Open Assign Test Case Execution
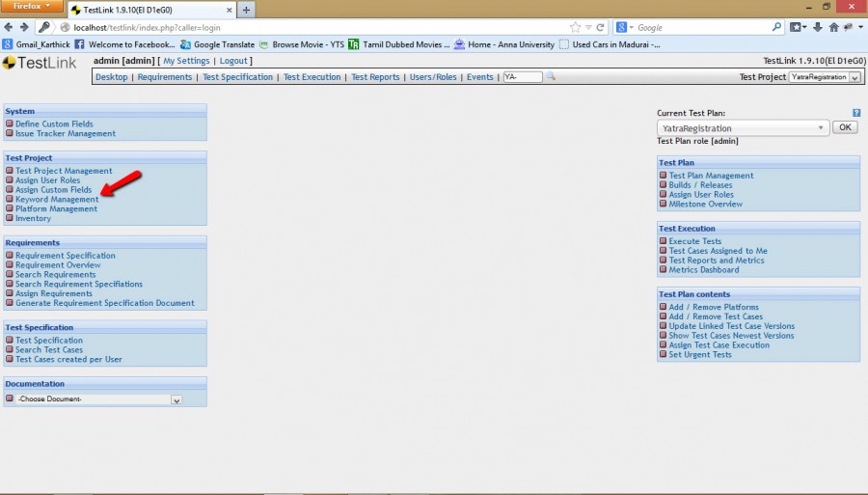Image resolution: width=868 pixels, height=495 pixels. coord(719,344)
